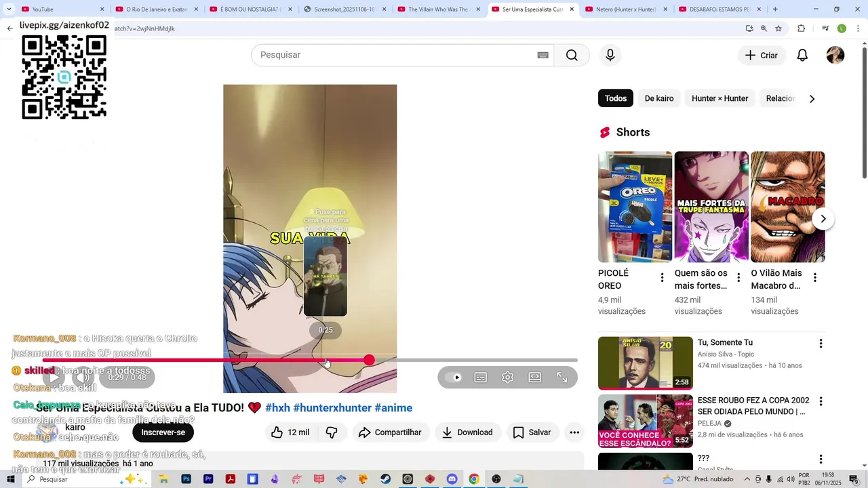The height and width of the screenshot is (488, 868).
Task: Save video with Salvar button
Action: 532,432
